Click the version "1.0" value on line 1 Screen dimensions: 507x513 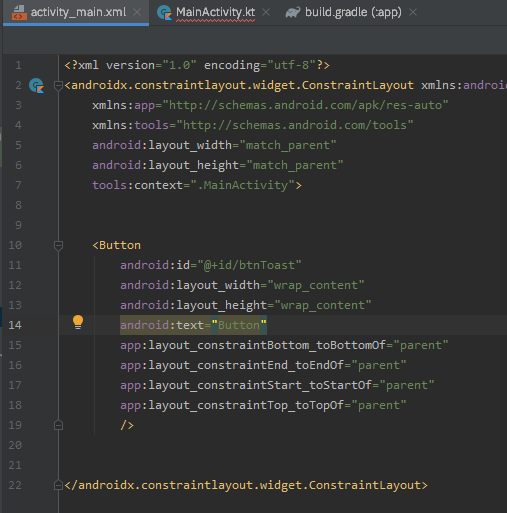pyautogui.click(x=179, y=65)
